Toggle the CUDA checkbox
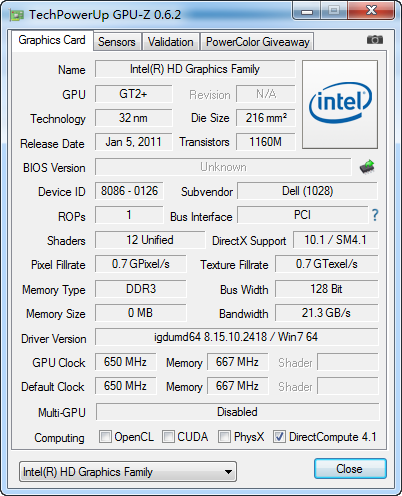Viewport: 402px width, 496px height. pos(168,436)
